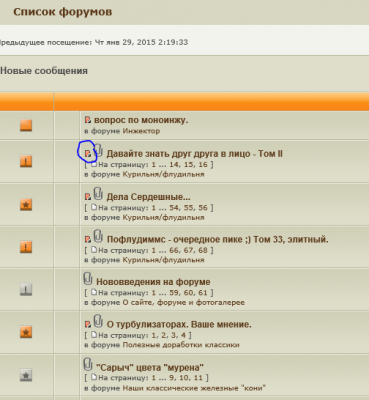Open topic Пофлудиммс - очередное пике

click(x=218, y=240)
